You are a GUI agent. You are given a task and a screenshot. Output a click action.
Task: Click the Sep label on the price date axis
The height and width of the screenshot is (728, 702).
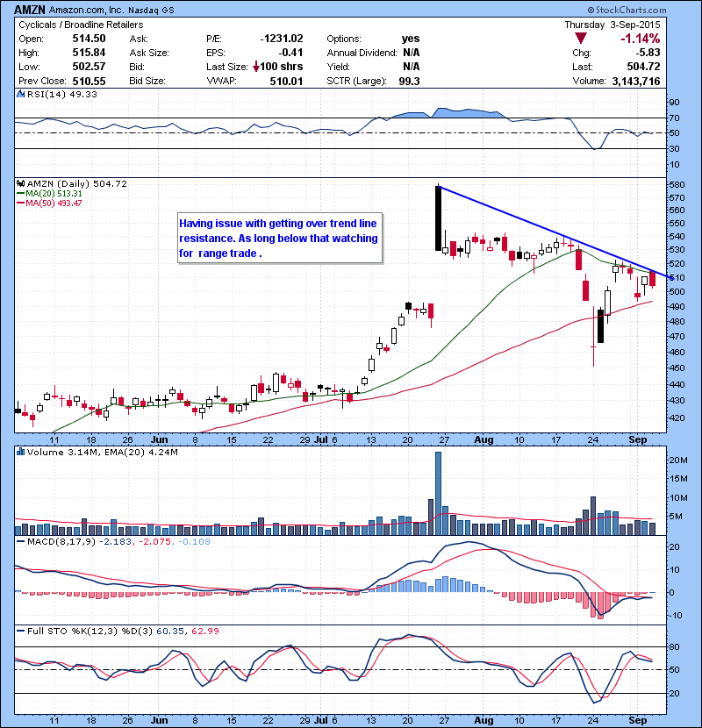pos(639,439)
